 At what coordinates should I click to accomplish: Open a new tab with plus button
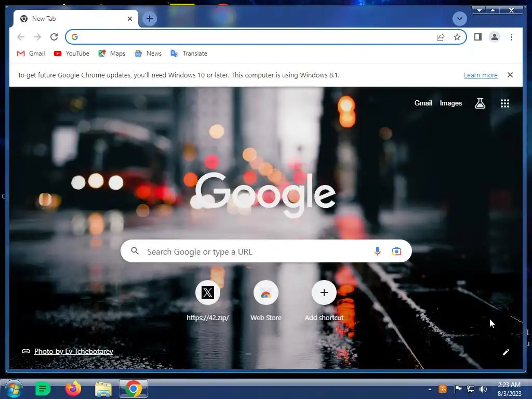pyautogui.click(x=149, y=19)
